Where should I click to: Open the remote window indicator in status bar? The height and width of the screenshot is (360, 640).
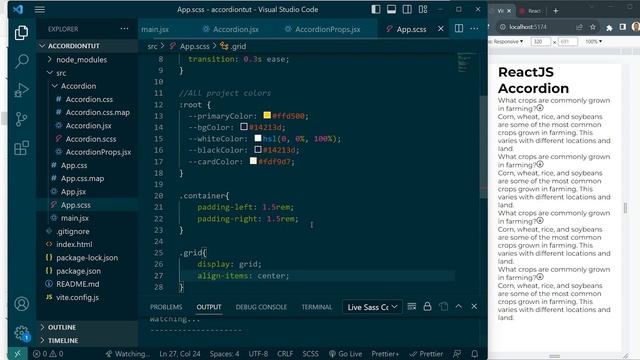18,353
